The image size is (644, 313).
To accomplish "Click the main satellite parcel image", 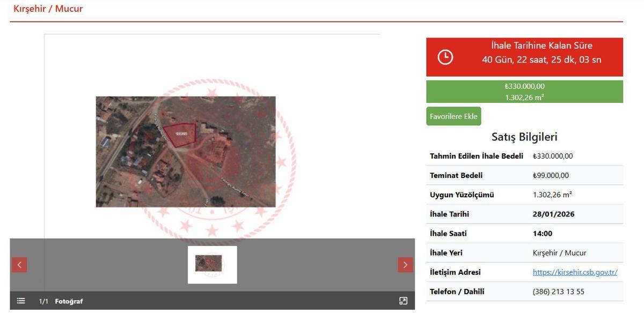I will coord(186,152).
